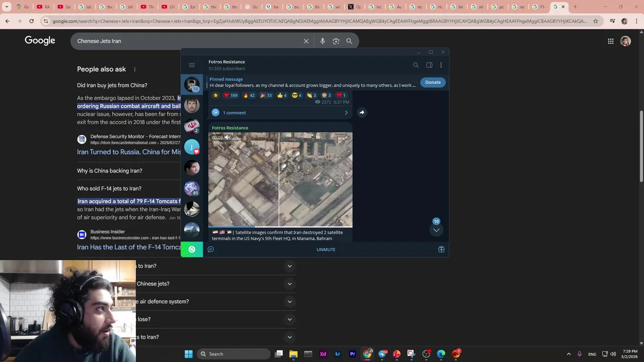Screen dimensions: 644x362
Task: Open Telegram channel three-dot options menu
Action: pyautogui.click(x=441, y=65)
